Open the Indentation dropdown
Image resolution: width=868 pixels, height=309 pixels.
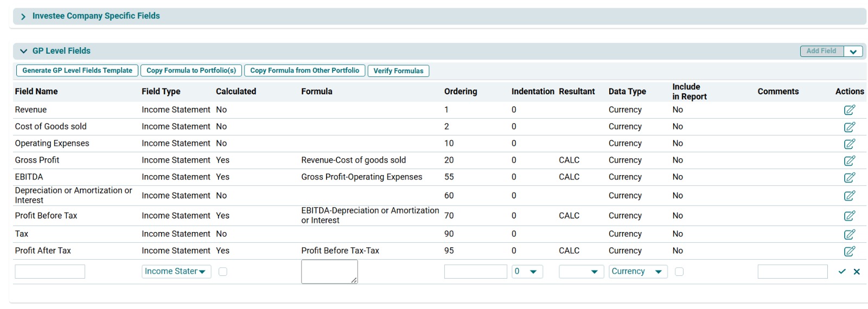pos(527,272)
